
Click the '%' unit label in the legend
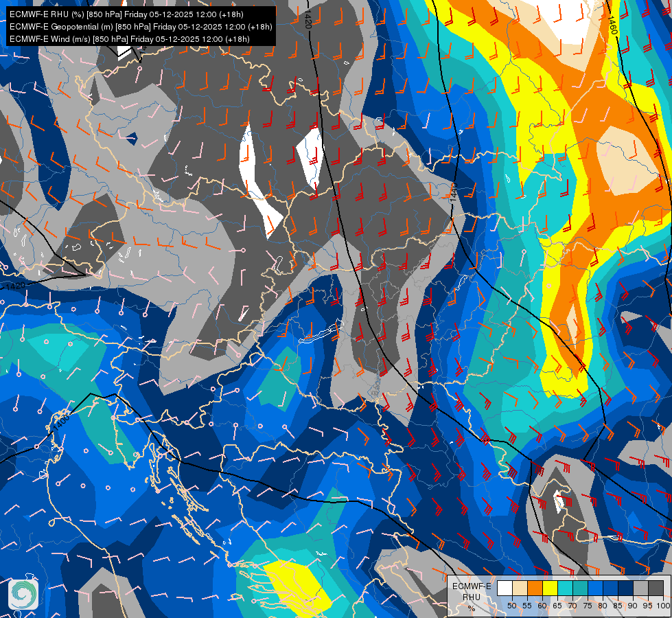(x=472, y=608)
